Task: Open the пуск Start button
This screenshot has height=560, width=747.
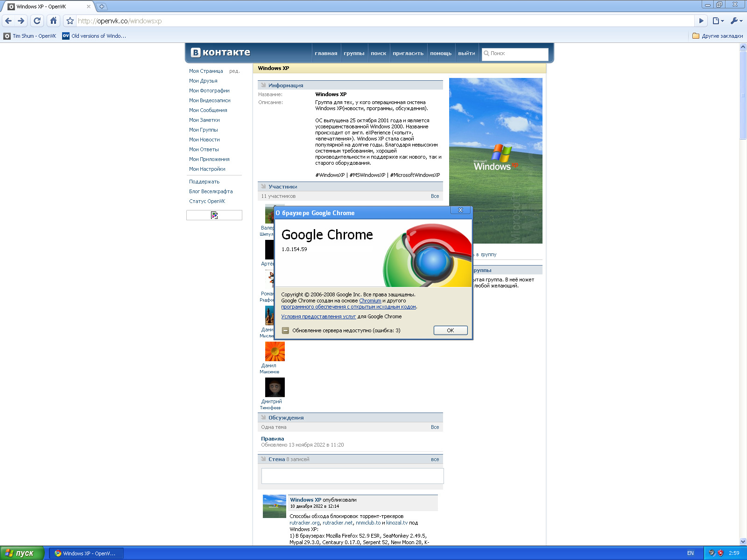Action: pyautogui.click(x=22, y=553)
